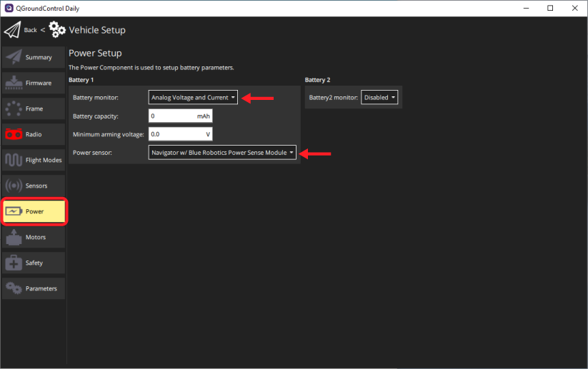Click the Parameters gears icon
Screen dimensions: 588x369
point(14,288)
